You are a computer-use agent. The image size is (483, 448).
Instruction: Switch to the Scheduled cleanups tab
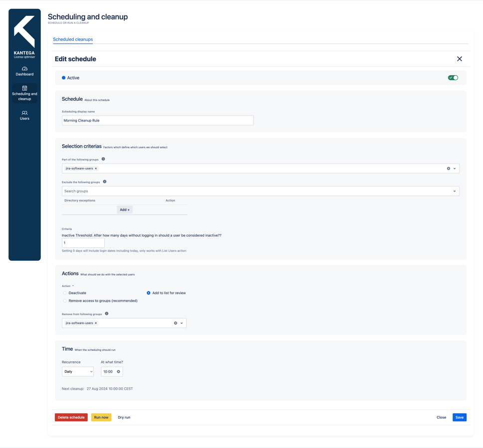point(73,39)
